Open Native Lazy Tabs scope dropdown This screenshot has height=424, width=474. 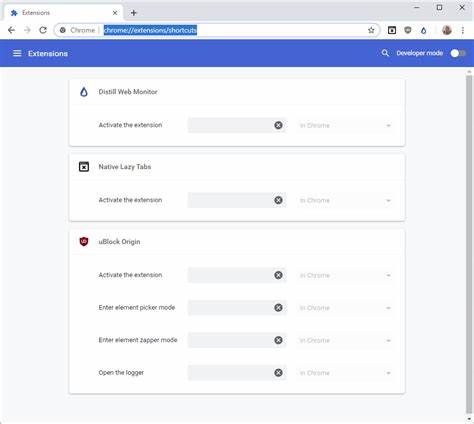[345, 200]
